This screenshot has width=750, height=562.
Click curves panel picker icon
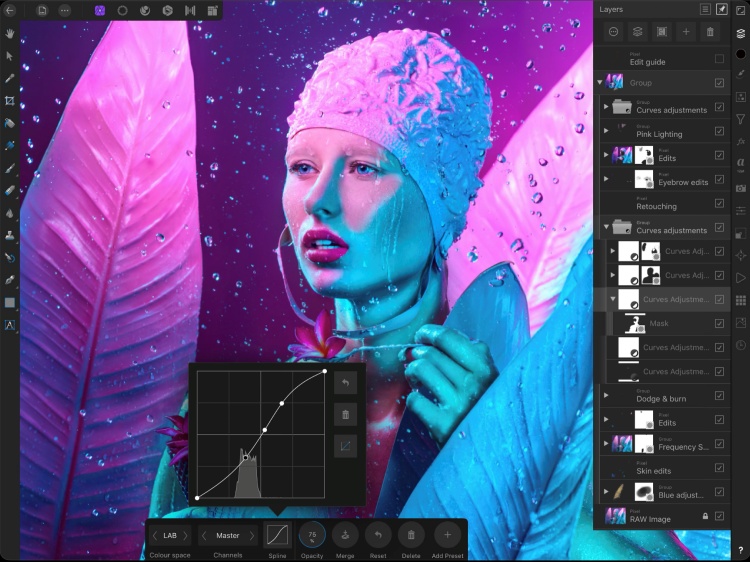tap(345, 447)
